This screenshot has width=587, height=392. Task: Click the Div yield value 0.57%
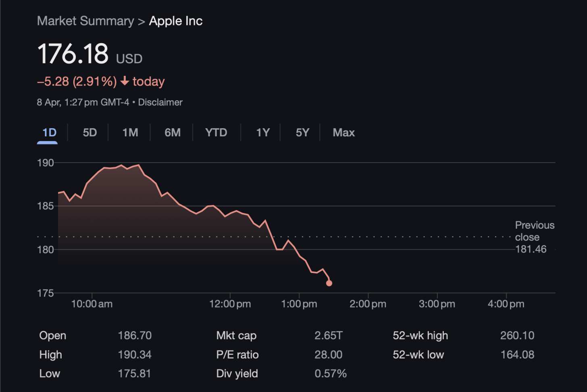tap(331, 373)
